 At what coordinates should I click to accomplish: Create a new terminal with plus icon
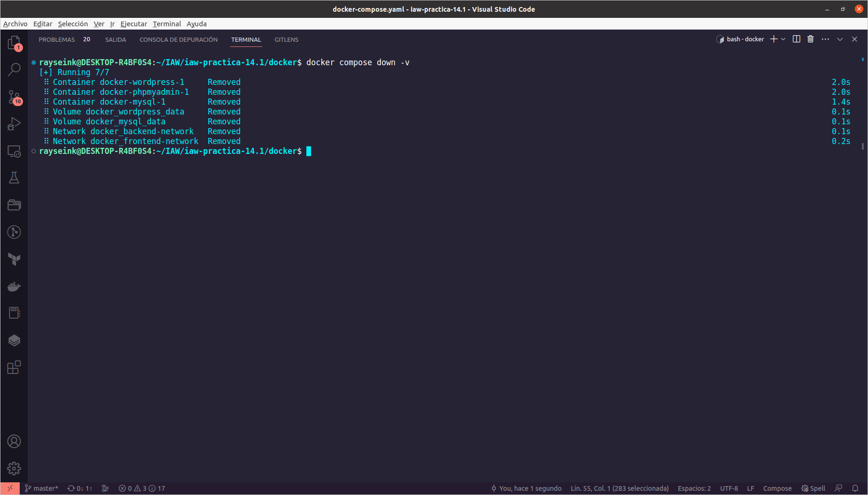[773, 39]
